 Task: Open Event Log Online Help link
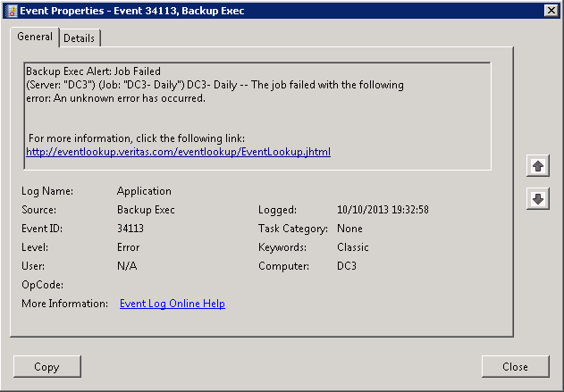point(173,304)
